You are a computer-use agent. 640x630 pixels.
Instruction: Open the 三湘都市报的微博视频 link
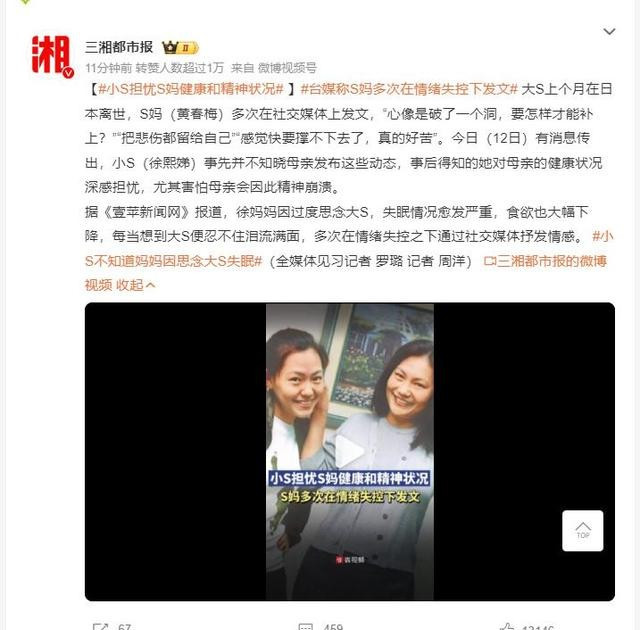click(346, 273)
